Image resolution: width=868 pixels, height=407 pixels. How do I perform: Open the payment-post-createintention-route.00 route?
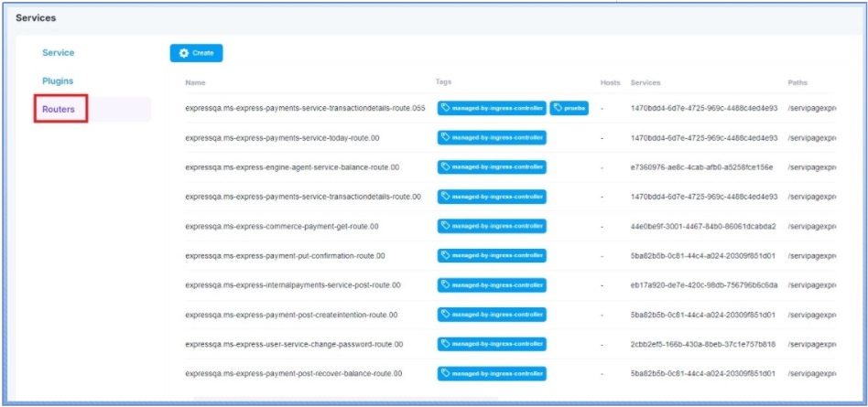(x=291, y=315)
